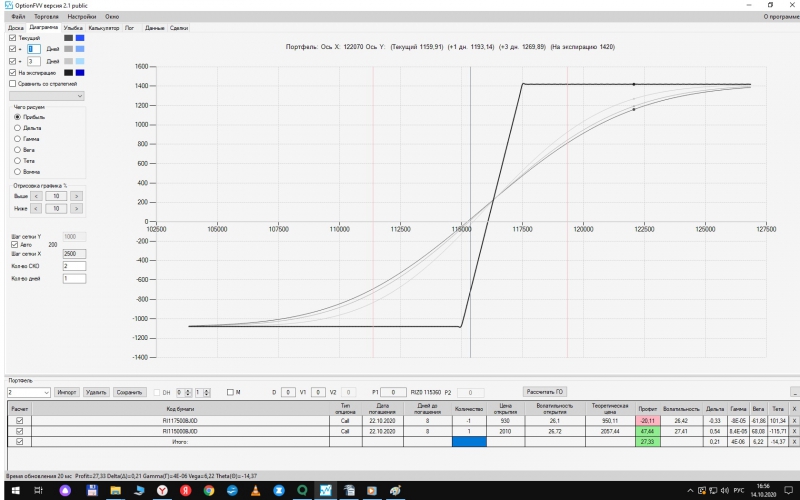
Task: Uncheck the Текущий curve checkbox
Action: [13, 38]
